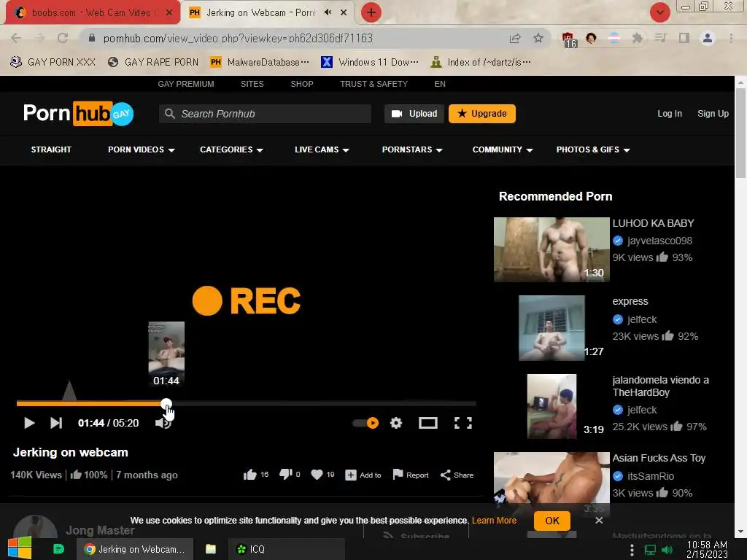
Task: Open the Index of /~dartz bookmark
Action: (x=480, y=62)
